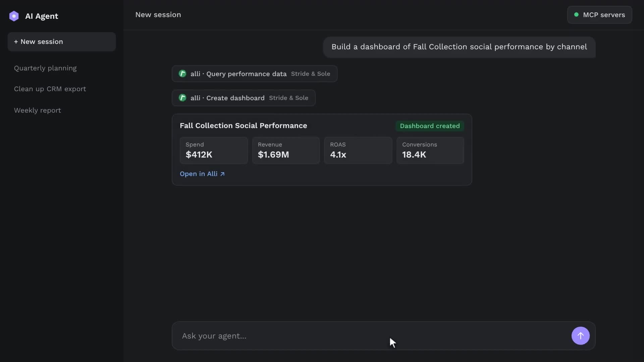Open the Quarterly planning session
Screen dimensions: 644x362
click(45, 68)
